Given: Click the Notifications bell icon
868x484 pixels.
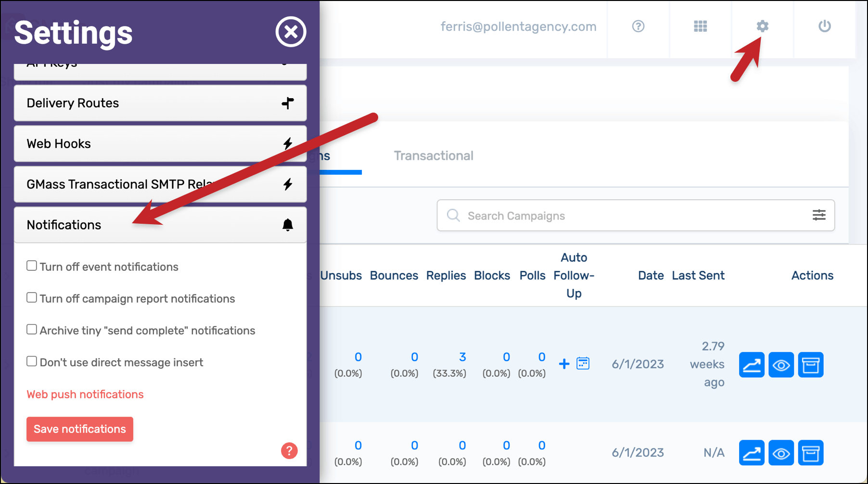Looking at the screenshot, I should pos(288,225).
